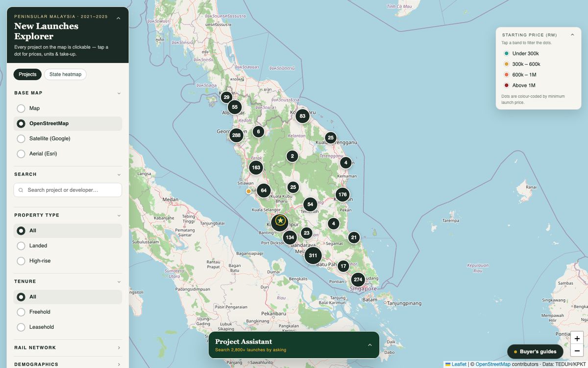Viewport: 588px width, 368px height.
Task: Select Aerial (Esri) base map
Action: click(x=68, y=154)
